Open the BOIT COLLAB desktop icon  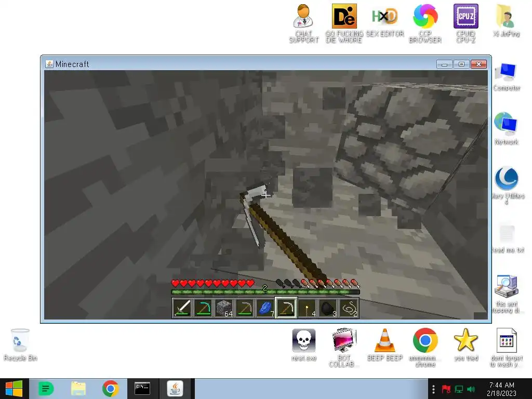(x=343, y=348)
